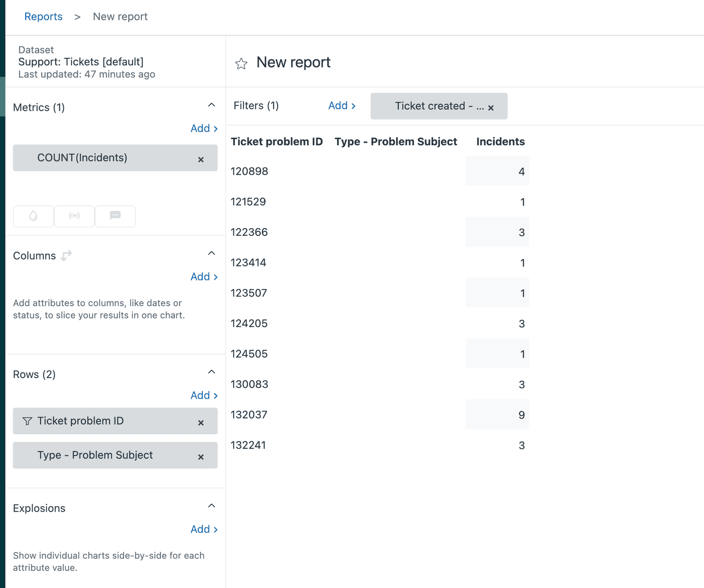Image resolution: width=704 pixels, height=588 pixels.
Task: Open the Ticket created filter chip
Action: point(432,106)
